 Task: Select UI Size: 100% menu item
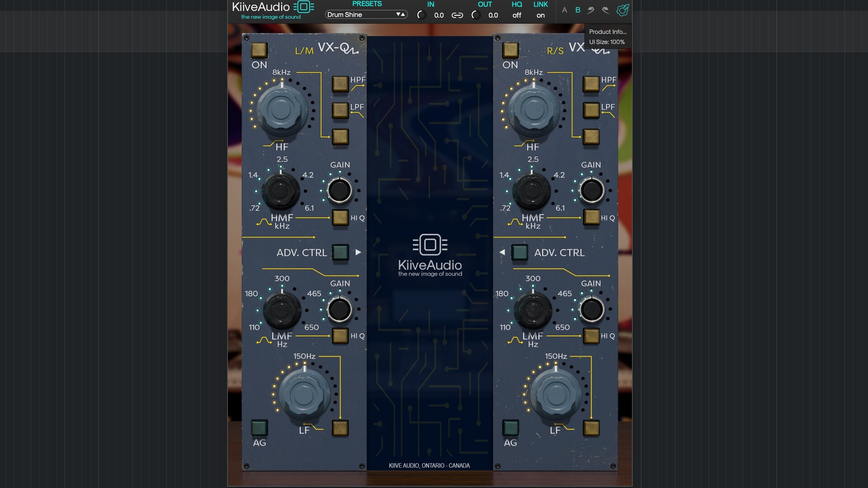tap(607, 42)
